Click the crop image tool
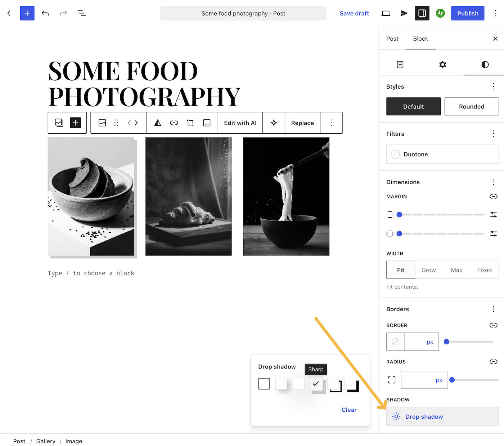This screenshot has height=446, width=504. point(190,123)
